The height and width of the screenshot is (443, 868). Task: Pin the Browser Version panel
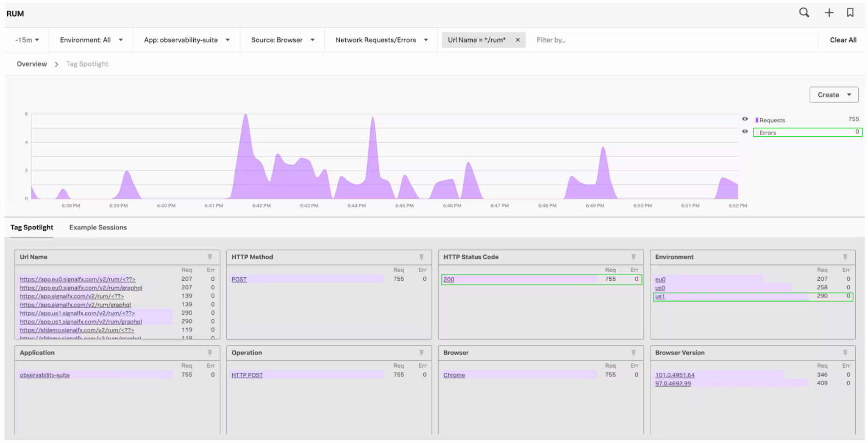coord(845,353)
